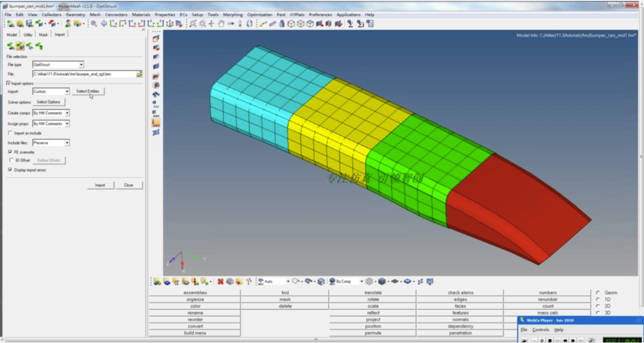
Task: Click the File path input field
Action: click(x=84, y=74)
